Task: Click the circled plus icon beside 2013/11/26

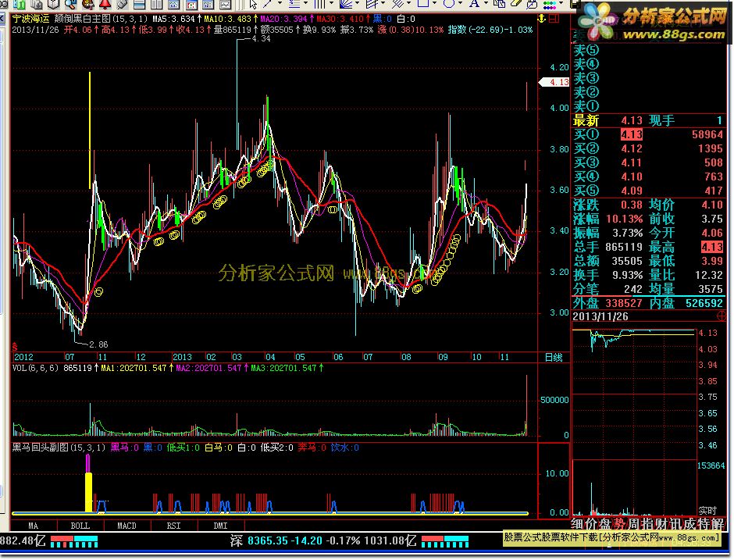Action: [722, 316]
